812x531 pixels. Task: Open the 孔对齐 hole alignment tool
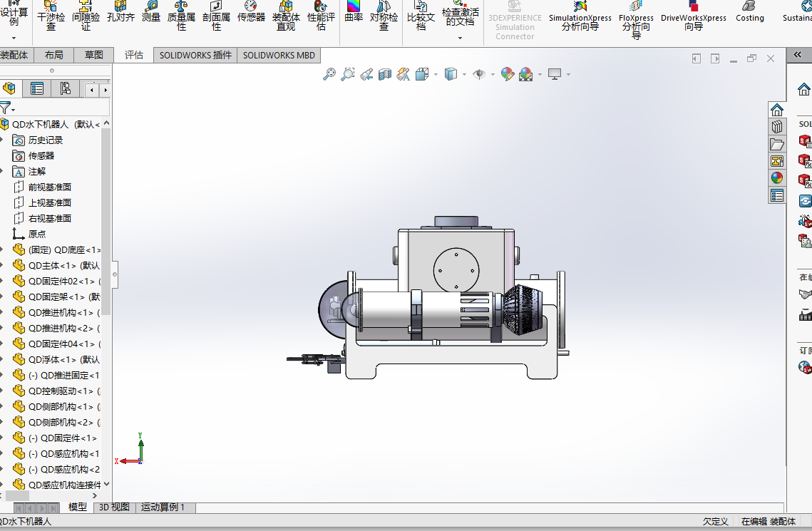point(120,12)
